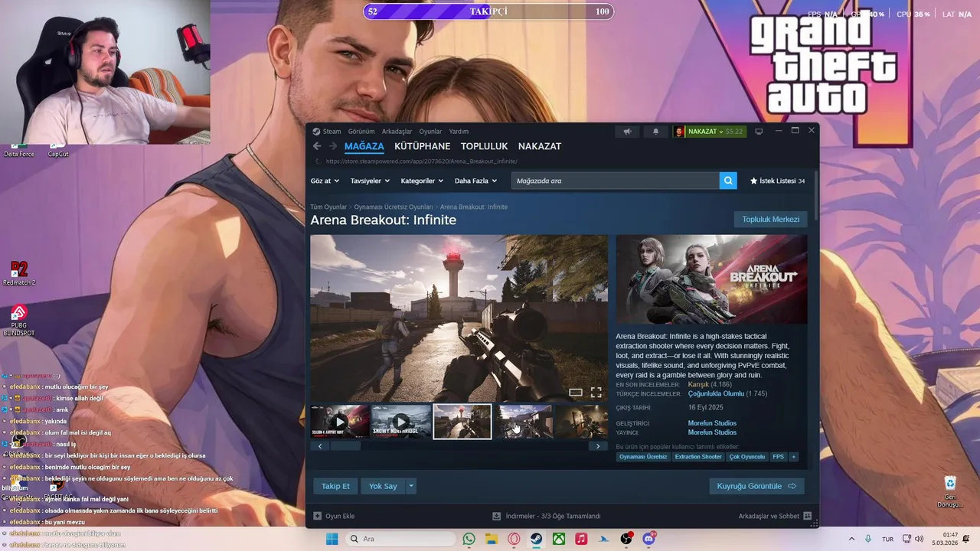Screen dimensions: 980x551
Task: Open Opera browser from taskbar
Action: [514, 539]
